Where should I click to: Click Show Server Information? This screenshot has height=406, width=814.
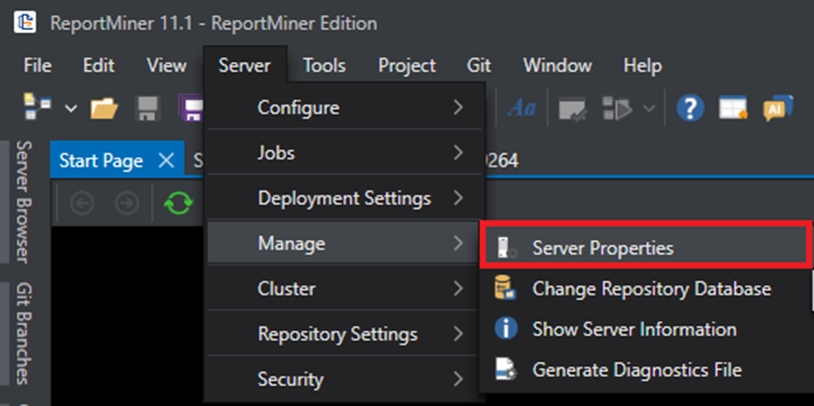click(x=634, y=329)
